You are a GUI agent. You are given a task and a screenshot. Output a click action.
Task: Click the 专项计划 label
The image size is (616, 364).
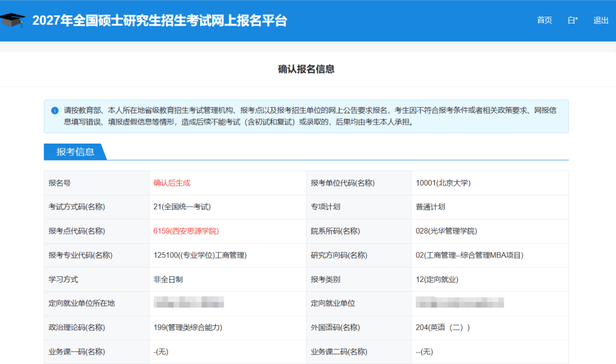325,207
